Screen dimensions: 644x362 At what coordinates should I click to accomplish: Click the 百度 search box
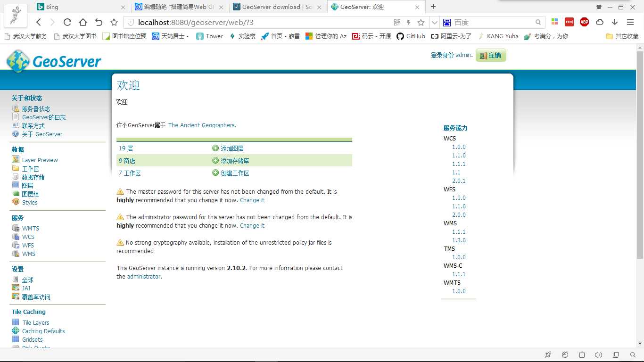point(493,22)
